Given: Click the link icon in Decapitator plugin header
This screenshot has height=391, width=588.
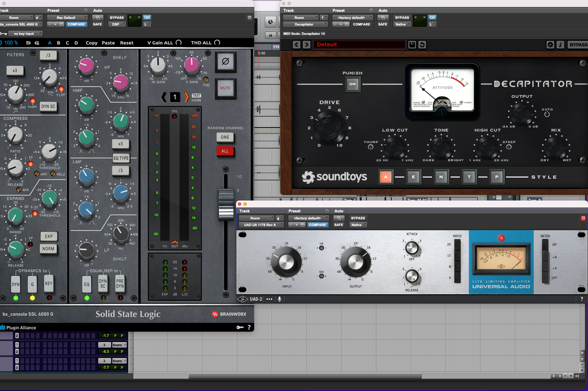Looking at the screenshot, I should (x=432, y=17).
